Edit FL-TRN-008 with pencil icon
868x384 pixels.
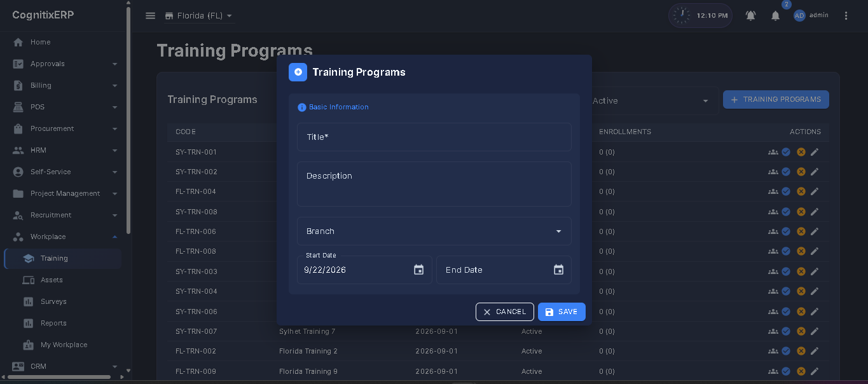pyautogui.click(x=815, y=251)
